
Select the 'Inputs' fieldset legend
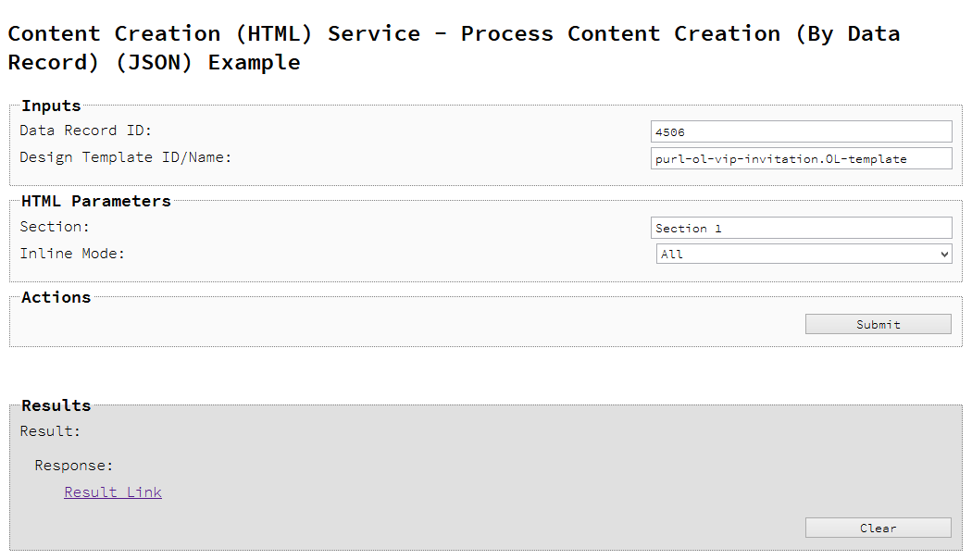pyautogui.click(x=51, y=106)
